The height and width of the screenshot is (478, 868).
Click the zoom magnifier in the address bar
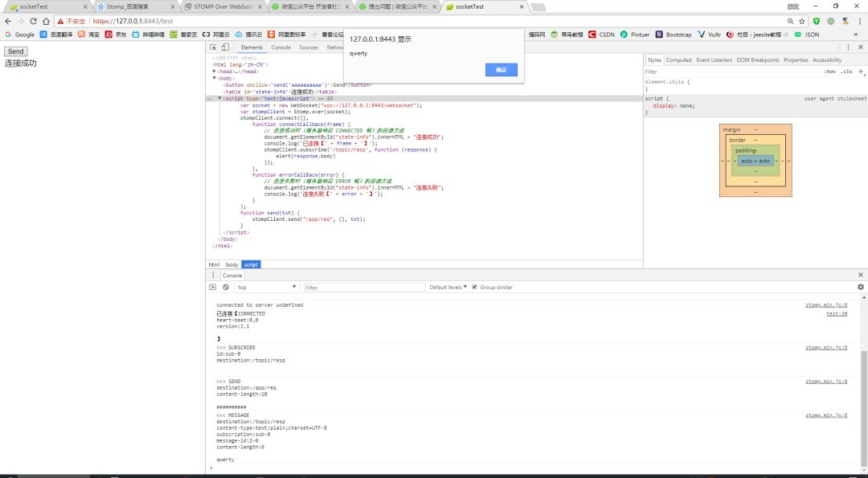(x=791, y=21)
